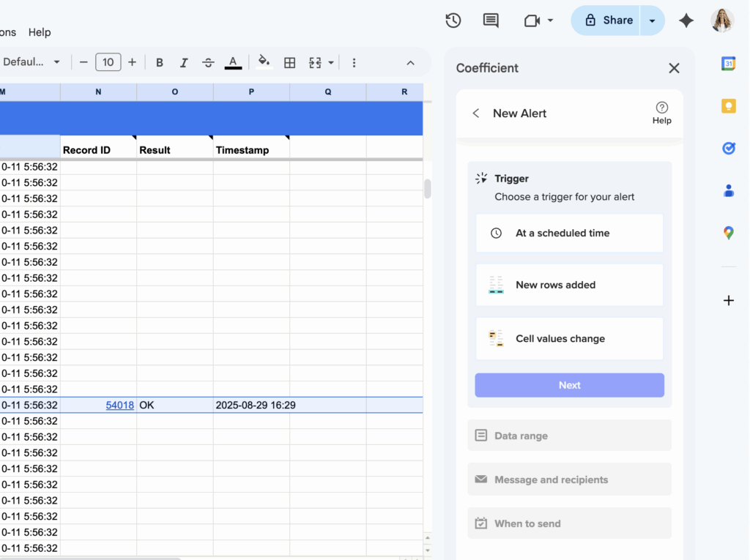
Task: Open the fill color tool
Action: [264, 62]
